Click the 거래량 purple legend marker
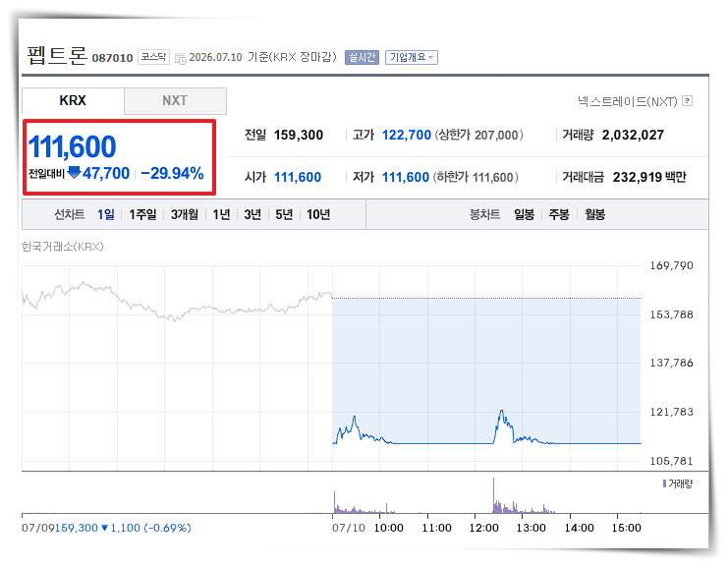The image size is (728, 567). [x=664, y=483]
